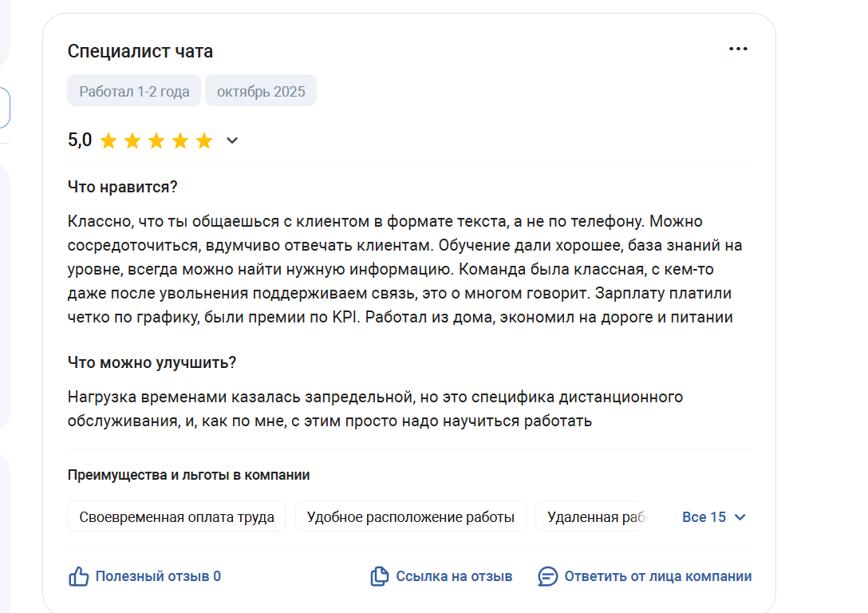The image size is (868, 613).
Task: Select the 'Работал 1-2 года' tag
Action: point(134,91)
